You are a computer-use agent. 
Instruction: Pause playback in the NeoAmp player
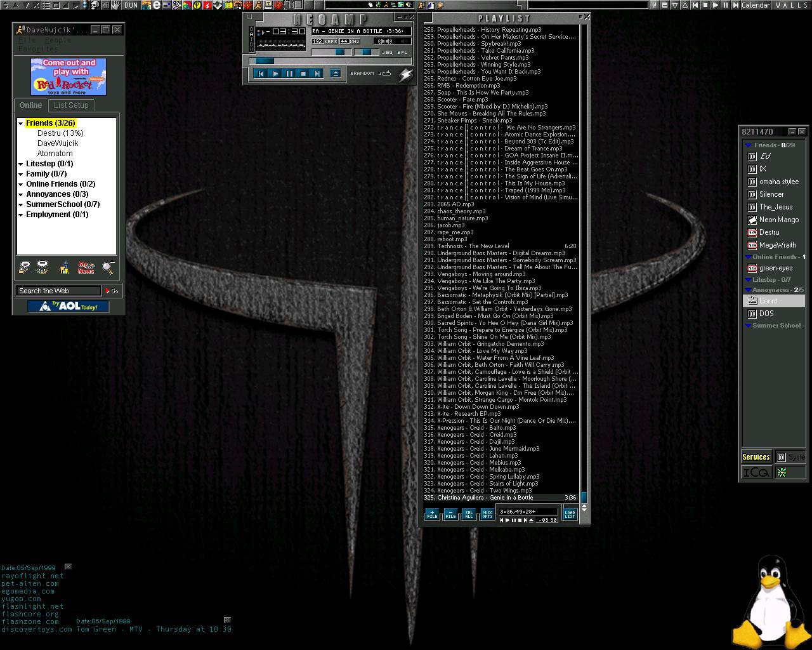289,74
